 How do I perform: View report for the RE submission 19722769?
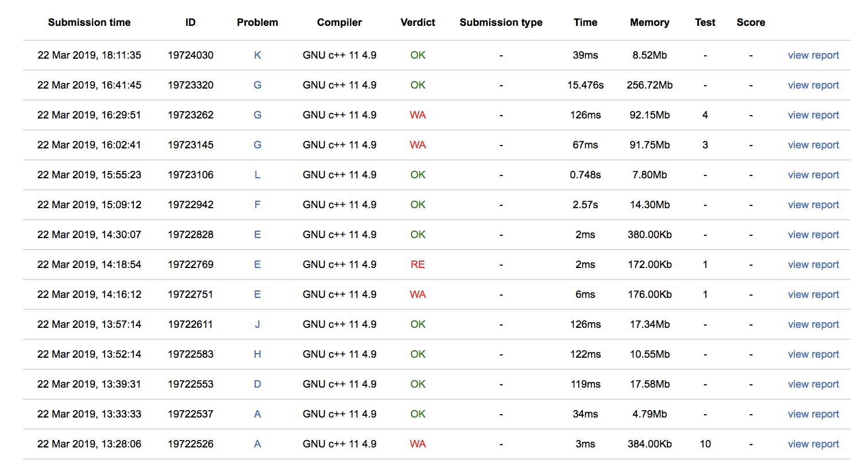(813, 265)
